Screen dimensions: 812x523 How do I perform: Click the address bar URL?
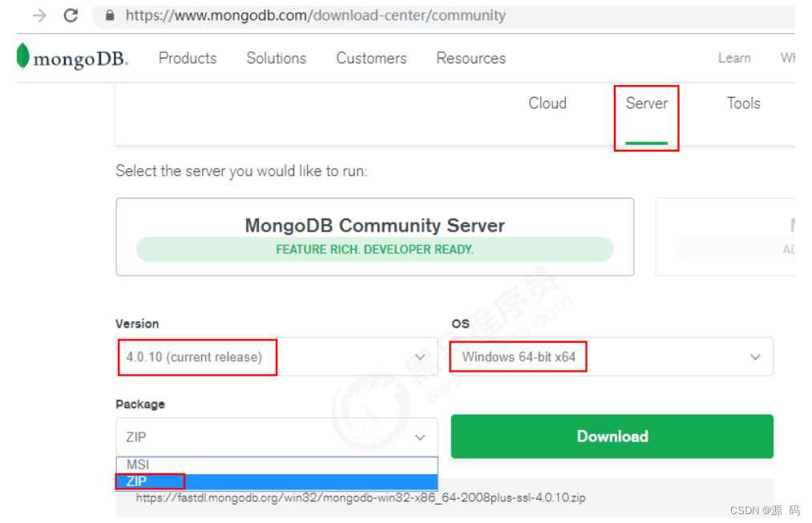point(315,15)
